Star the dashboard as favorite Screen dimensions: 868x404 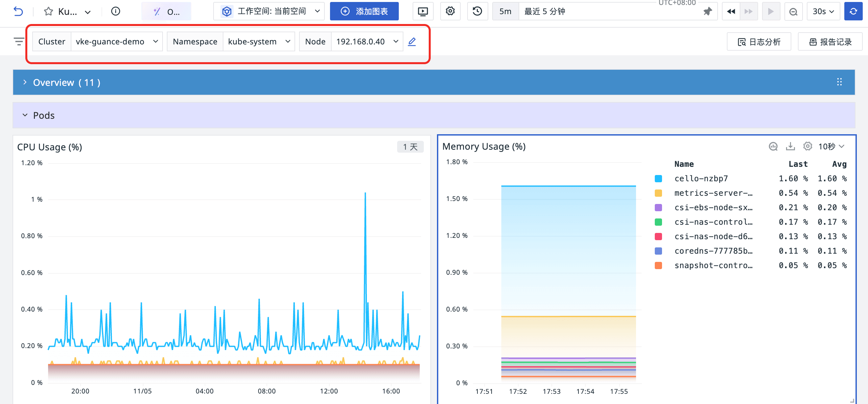(x=48, y=12)
